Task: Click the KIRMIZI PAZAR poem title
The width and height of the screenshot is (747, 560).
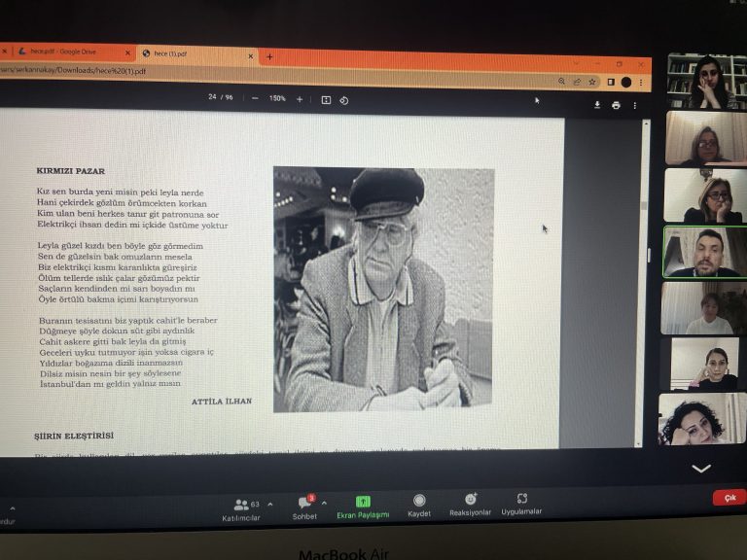Action: tap(70, 171)
